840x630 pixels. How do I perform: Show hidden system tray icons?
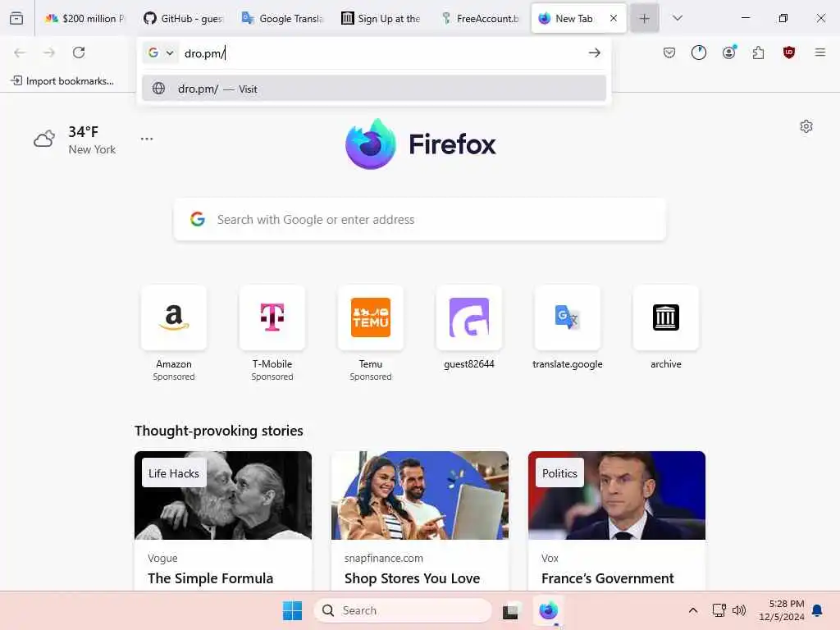pyautogui.click(x=692, y=610)
